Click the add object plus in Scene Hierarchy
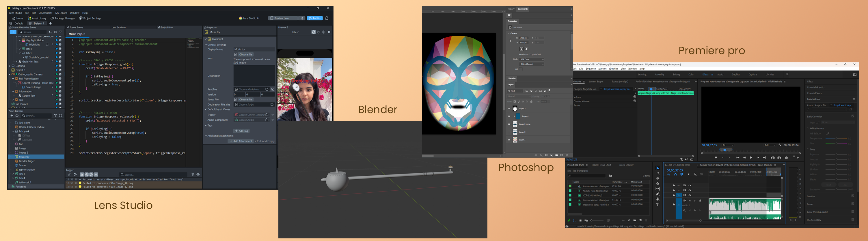Screen dimensions: 868x241 tap(13, 32)
